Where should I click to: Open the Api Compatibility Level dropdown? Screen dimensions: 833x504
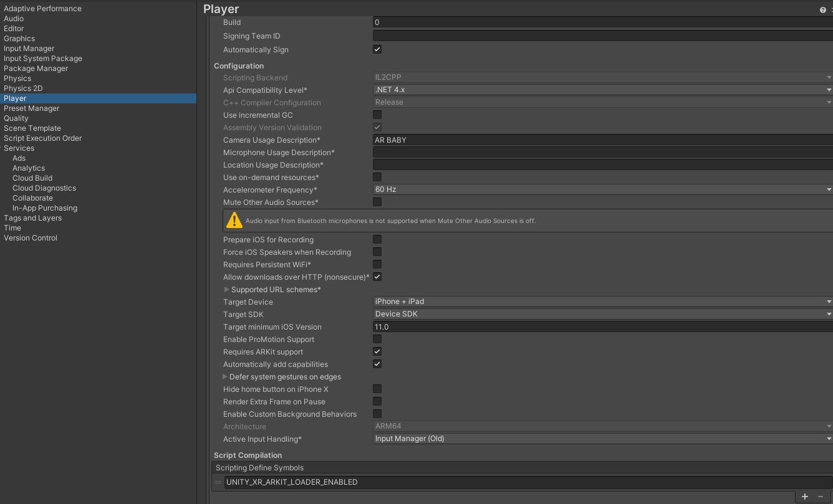[x=599, y=90]
